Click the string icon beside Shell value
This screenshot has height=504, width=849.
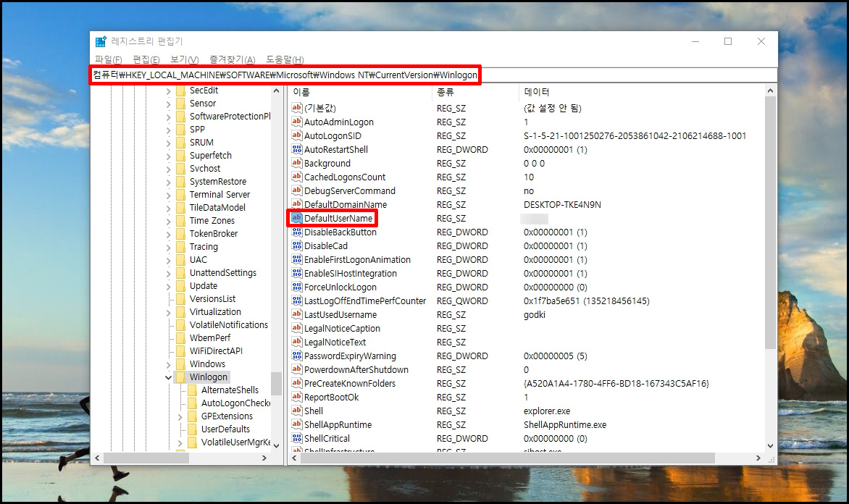click(297, 411)
